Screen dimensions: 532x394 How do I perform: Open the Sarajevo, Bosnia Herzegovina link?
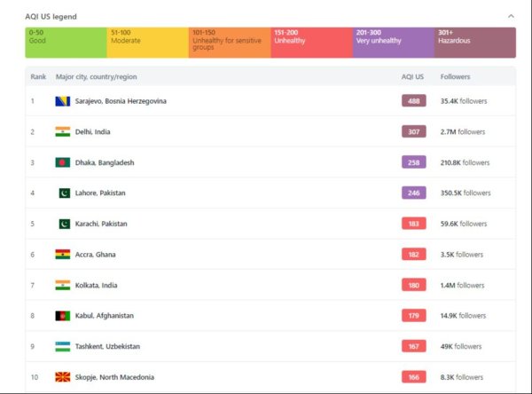click(121, 101)
